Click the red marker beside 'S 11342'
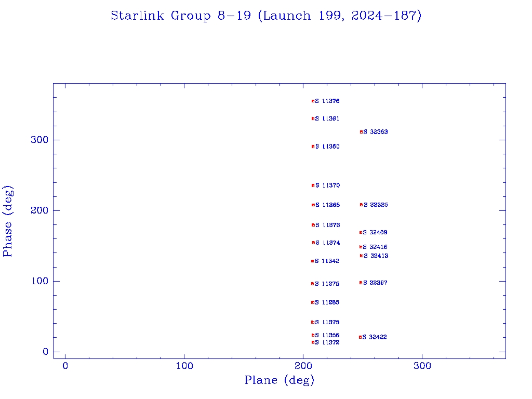This screenshot has height=399, width=532. click(312, 261)
